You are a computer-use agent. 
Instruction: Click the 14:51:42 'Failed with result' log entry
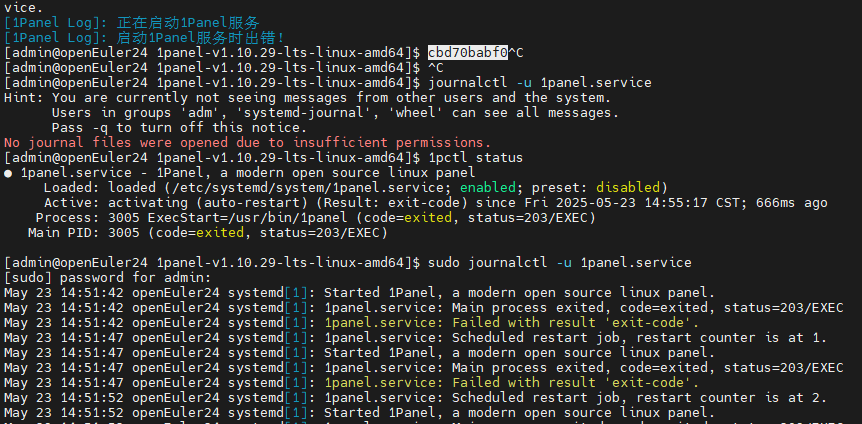pos(351,323)
